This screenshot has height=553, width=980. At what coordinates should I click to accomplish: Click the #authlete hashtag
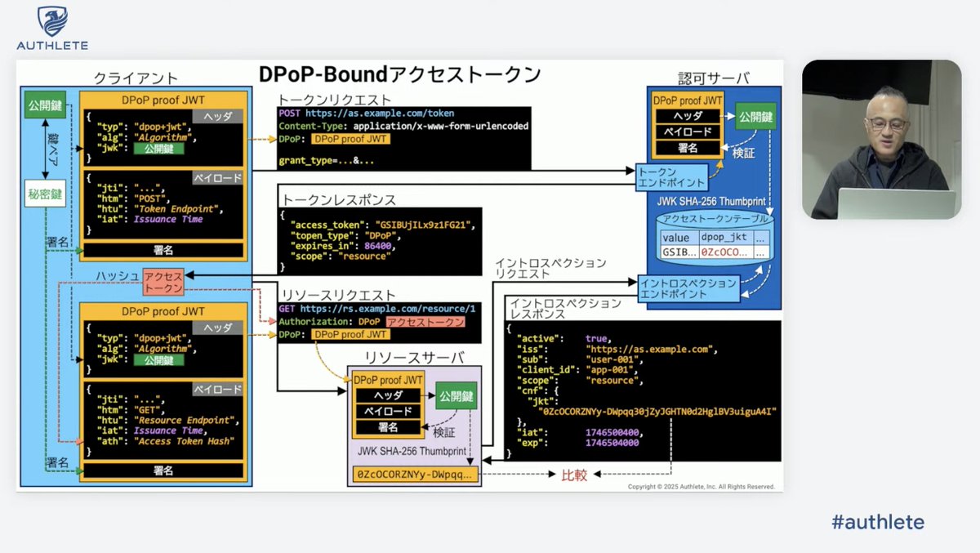879,522
